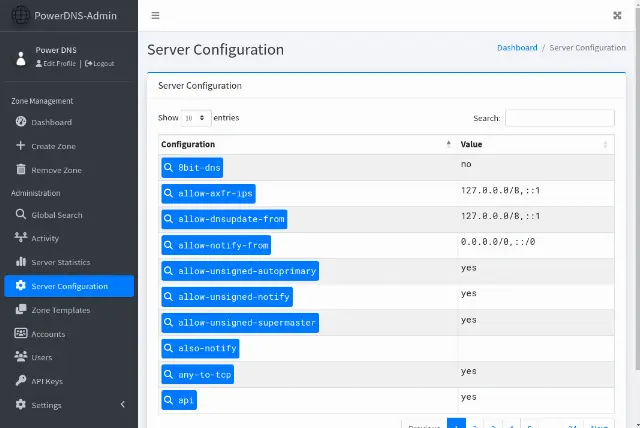Select 'yes' value in allow-unsigned-notify row
The height and width of the screenshot is (428, 640).
coord(469,293)
